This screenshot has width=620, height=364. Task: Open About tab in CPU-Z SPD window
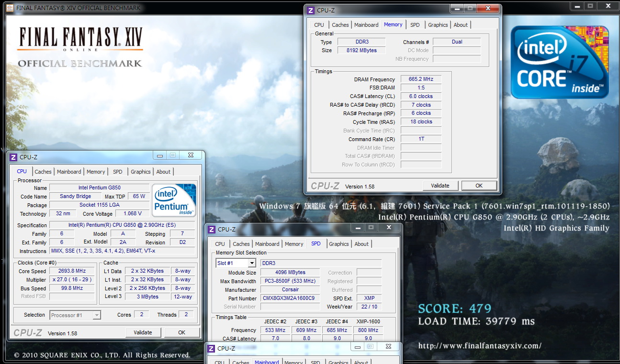[361, 244]
